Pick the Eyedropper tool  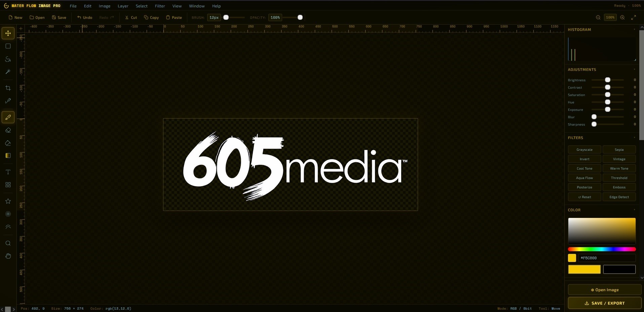pyautogui.click(x=8, y=101)
